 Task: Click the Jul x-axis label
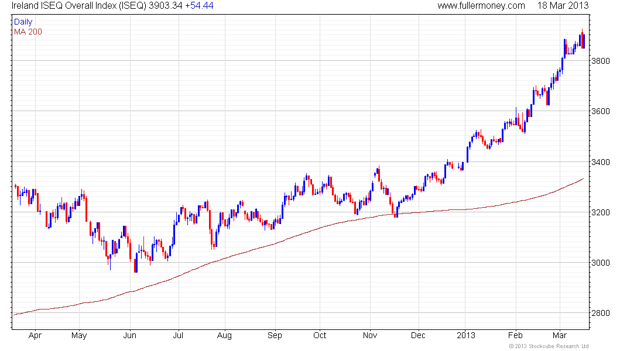(178, 335)
